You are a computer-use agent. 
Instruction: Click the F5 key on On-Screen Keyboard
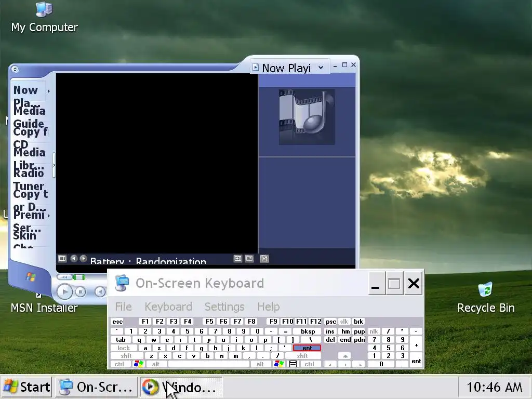209,322
